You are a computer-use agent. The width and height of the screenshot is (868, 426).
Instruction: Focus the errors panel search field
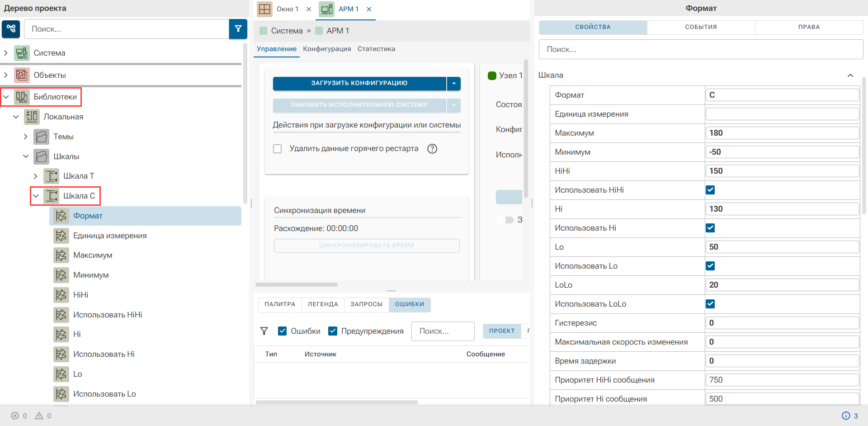click(443, 331)
